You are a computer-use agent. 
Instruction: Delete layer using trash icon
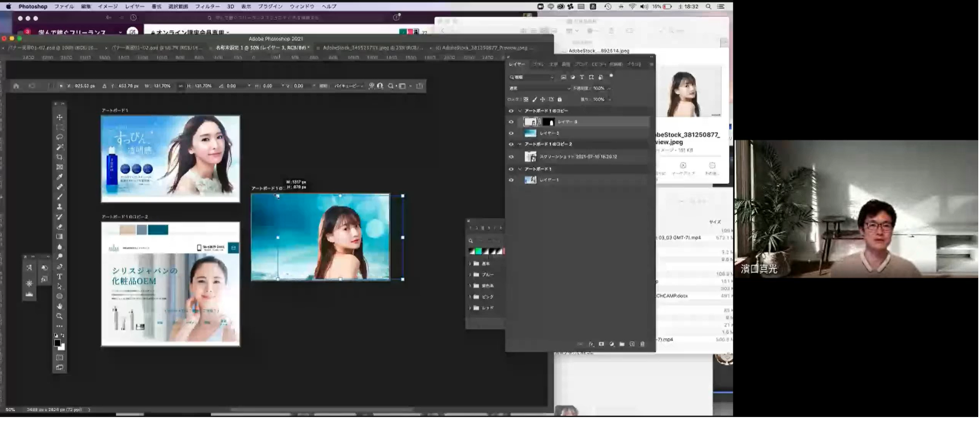(x=642, y=344)
